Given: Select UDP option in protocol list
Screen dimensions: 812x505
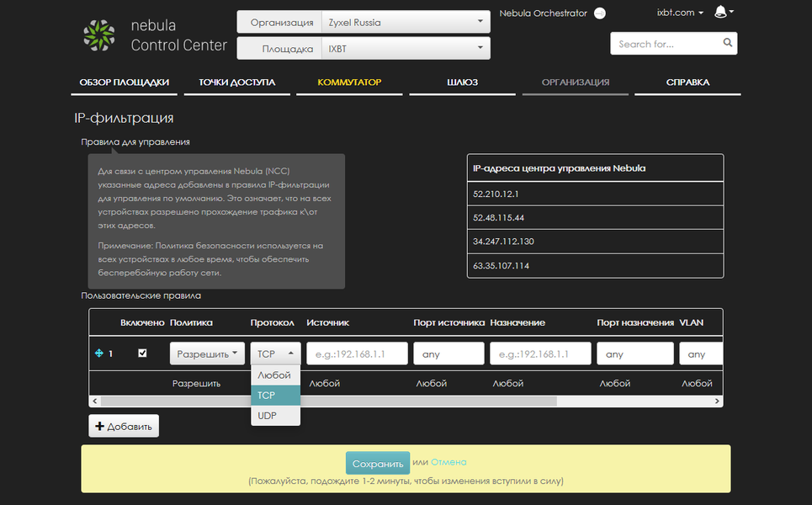Looking at the screenshot, I should (275, 416).
